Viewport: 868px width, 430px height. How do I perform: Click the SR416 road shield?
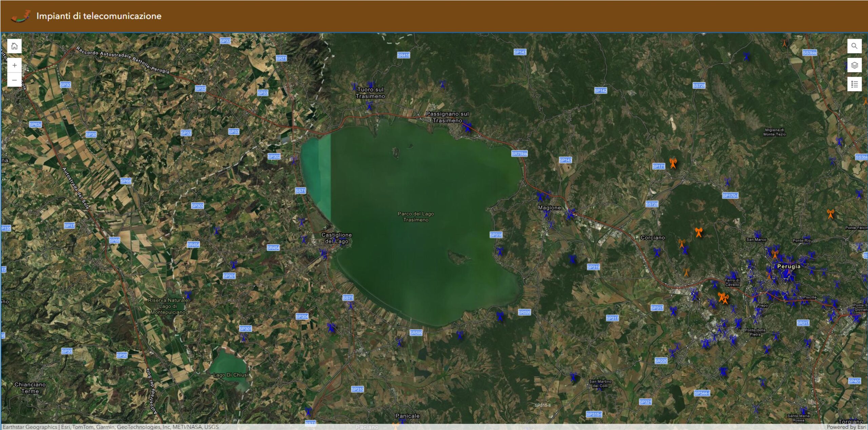click(403, 55)
